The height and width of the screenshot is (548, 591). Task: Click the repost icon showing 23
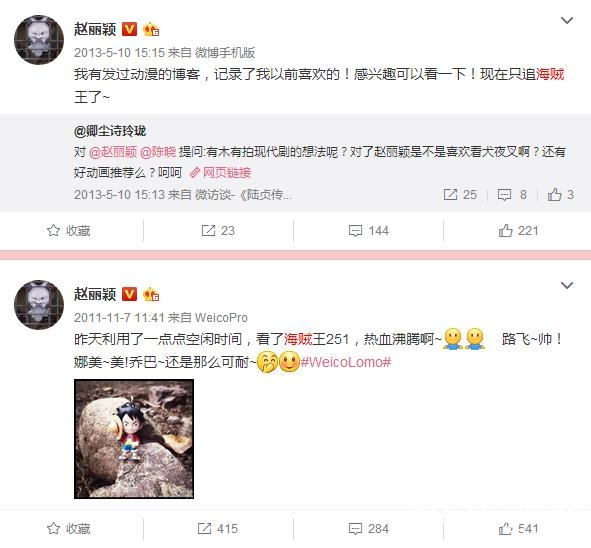tap(218, 230)
